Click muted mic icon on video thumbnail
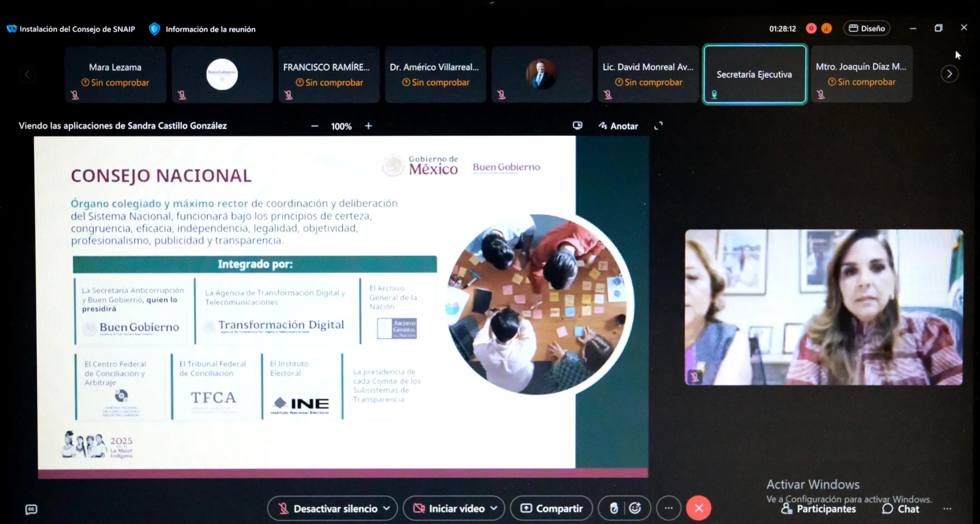This screenshot has width=980, height=524. [x=694, y=377]
